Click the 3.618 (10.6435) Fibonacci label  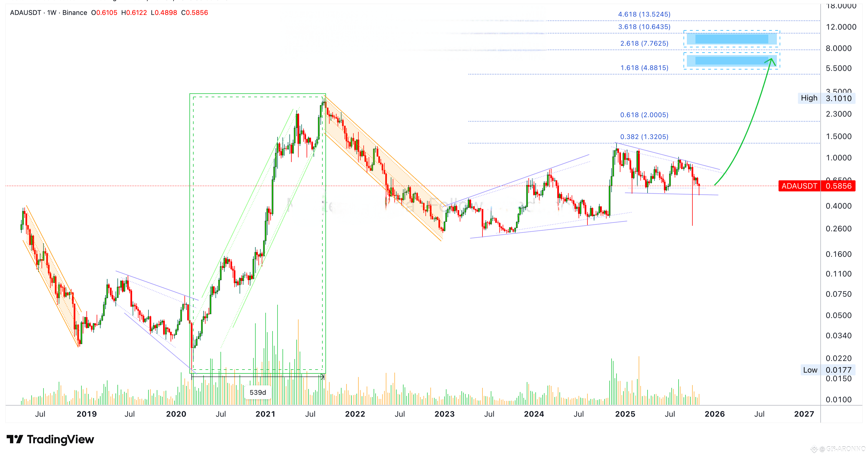tap(644, 27)
